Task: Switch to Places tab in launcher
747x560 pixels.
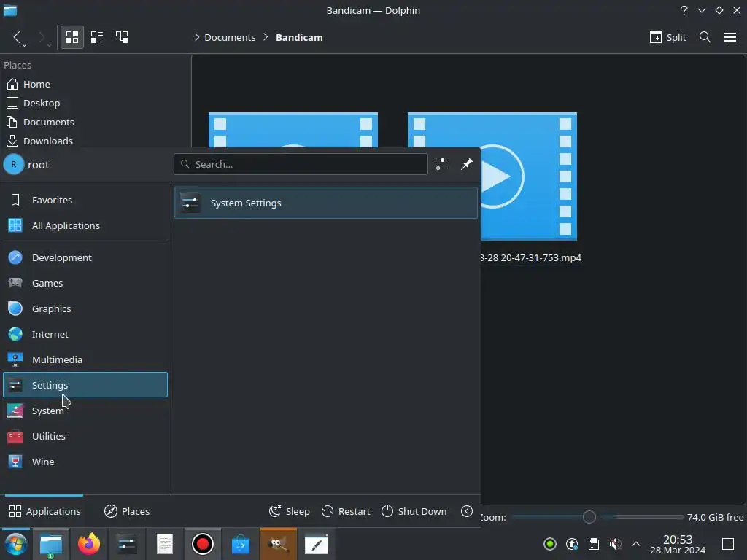Action: point(127,511)
